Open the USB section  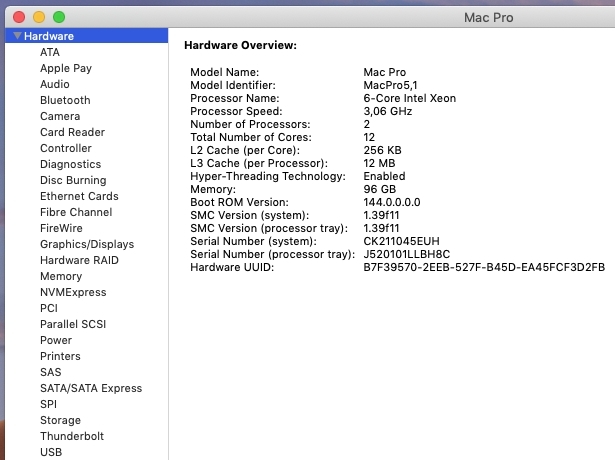pos(51,452)
